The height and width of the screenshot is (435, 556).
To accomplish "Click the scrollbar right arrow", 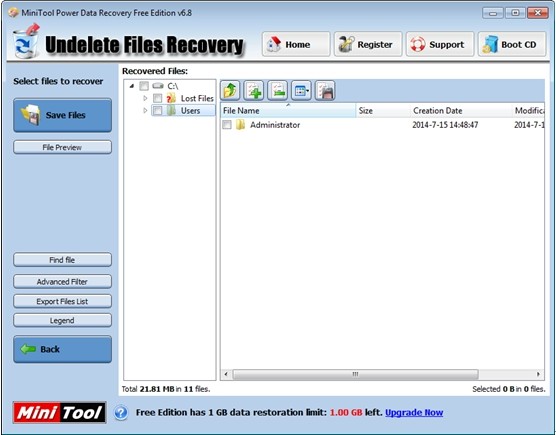I will 538,374.
